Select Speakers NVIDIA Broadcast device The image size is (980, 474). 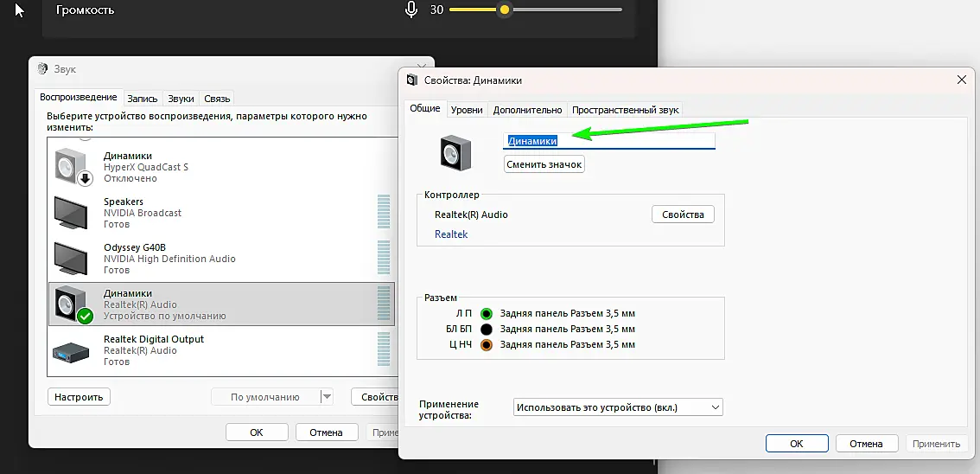pos(221,213)
